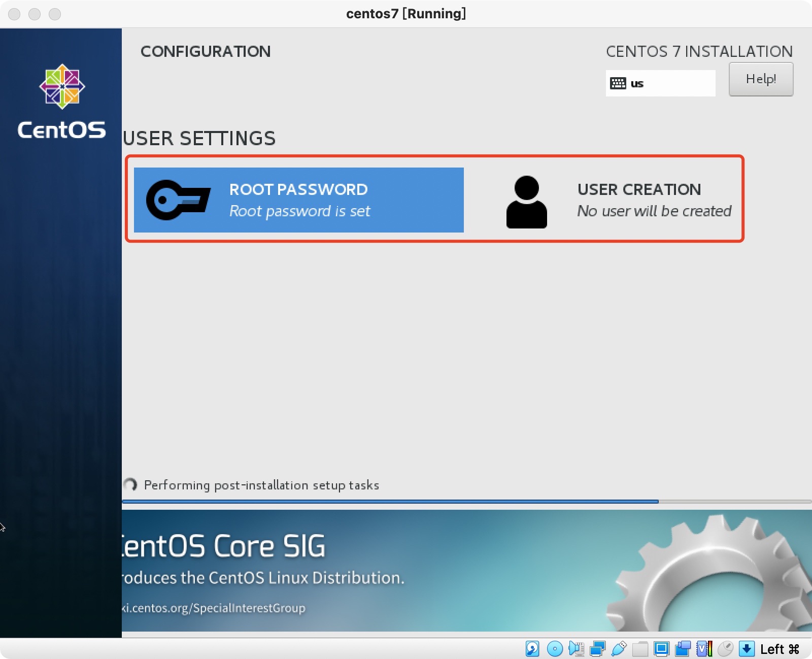This screenshot has width=812, height=659.
Task: Click the optical disc status icon
Action: click(x=555, y=648)
